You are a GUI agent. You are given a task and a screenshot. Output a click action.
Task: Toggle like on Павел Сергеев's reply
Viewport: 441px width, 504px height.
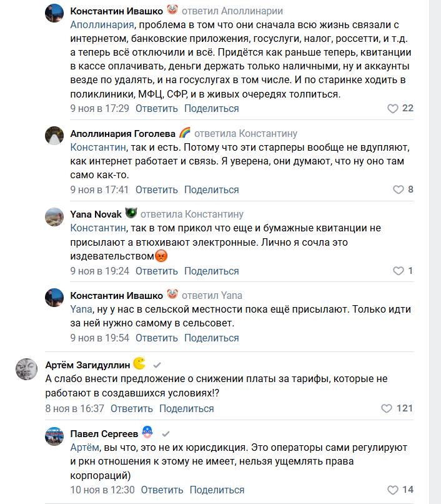point(393,490)
